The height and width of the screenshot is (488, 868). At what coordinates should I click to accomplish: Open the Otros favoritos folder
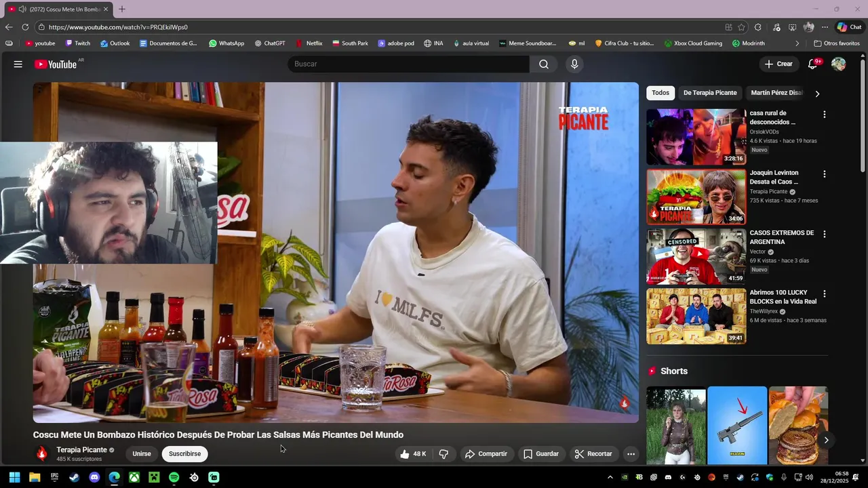[837, 43]
